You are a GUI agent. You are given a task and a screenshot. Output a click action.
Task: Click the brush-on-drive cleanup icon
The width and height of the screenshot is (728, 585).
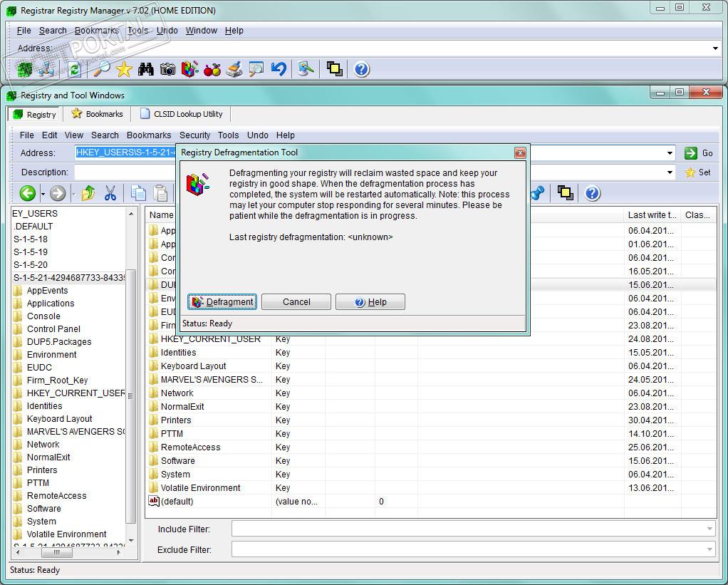tap(234, 70)
